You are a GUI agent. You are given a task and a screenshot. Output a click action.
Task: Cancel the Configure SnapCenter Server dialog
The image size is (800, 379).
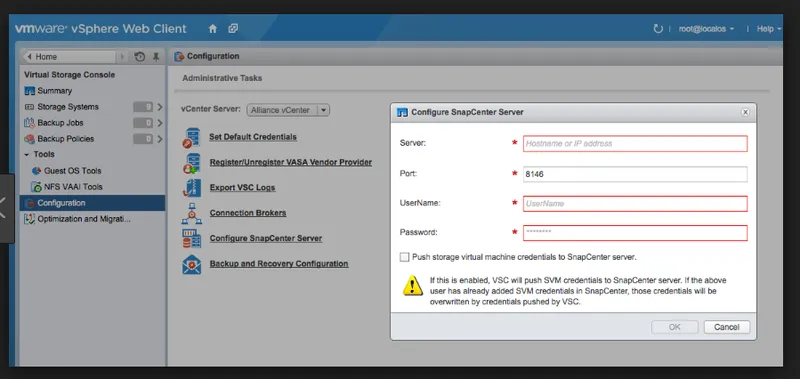727,327
